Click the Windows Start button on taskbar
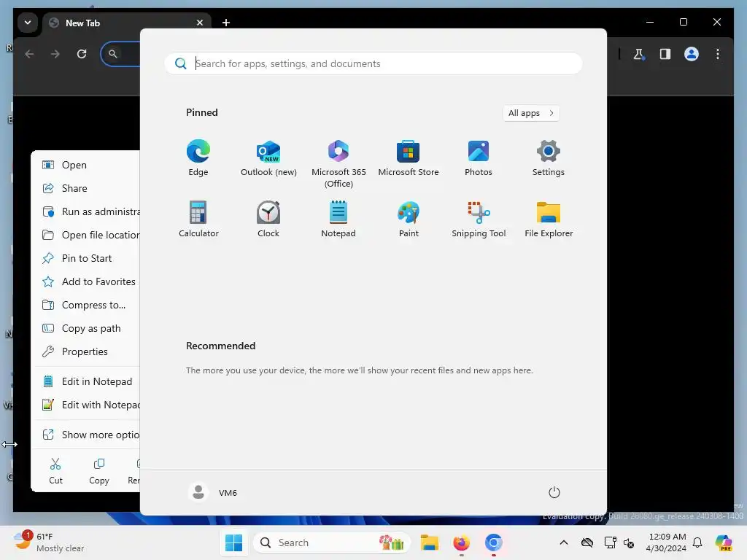The image size is (747, 560). pyautogui.click(x=233, y=542)
